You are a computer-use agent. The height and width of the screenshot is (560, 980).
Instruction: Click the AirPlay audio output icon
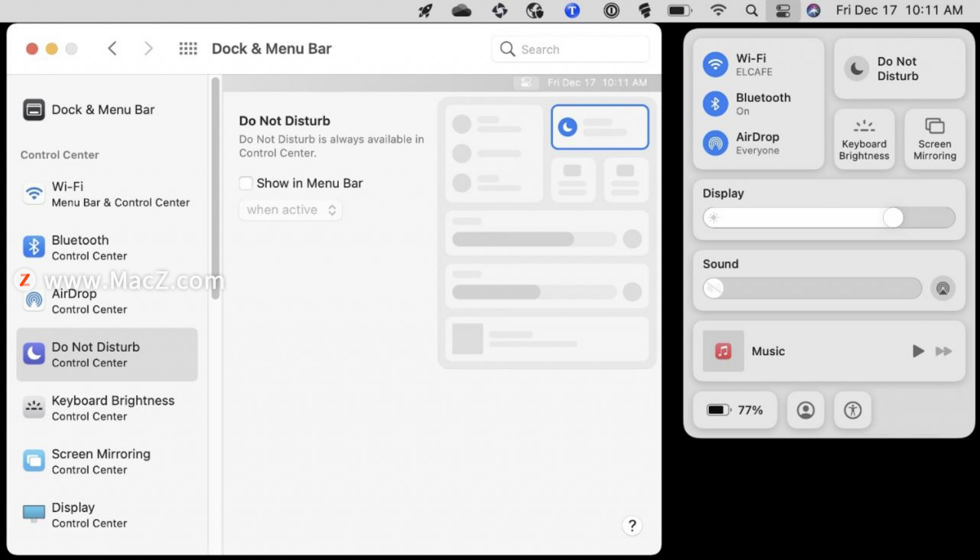tap(943, 288)
